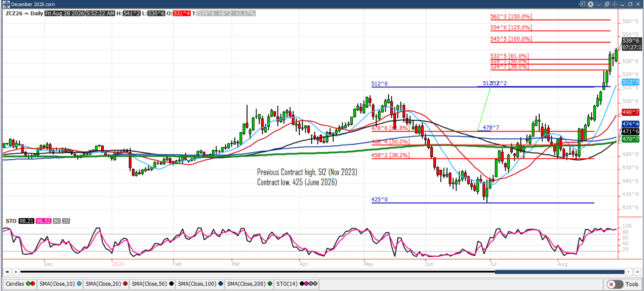Select the SMA(Close,10) study tab
This screenshot has width=644, height=291.
(x=60, y=284)
